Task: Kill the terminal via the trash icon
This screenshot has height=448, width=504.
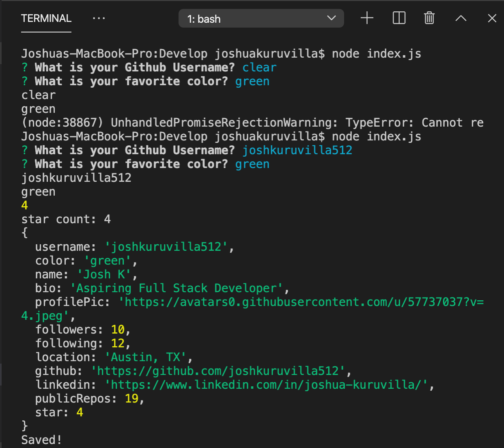Action: (429, 18)
